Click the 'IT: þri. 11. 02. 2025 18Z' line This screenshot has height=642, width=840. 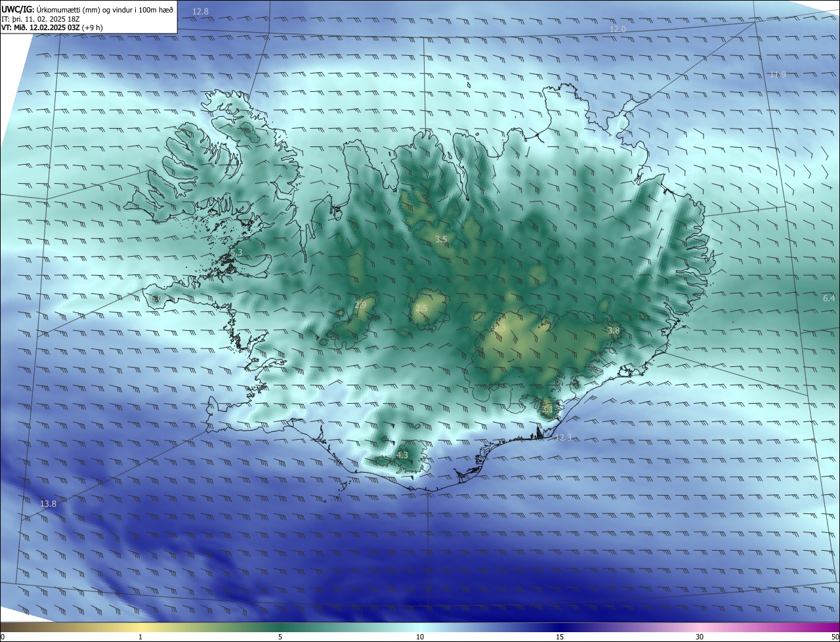[x=41, y=18]
